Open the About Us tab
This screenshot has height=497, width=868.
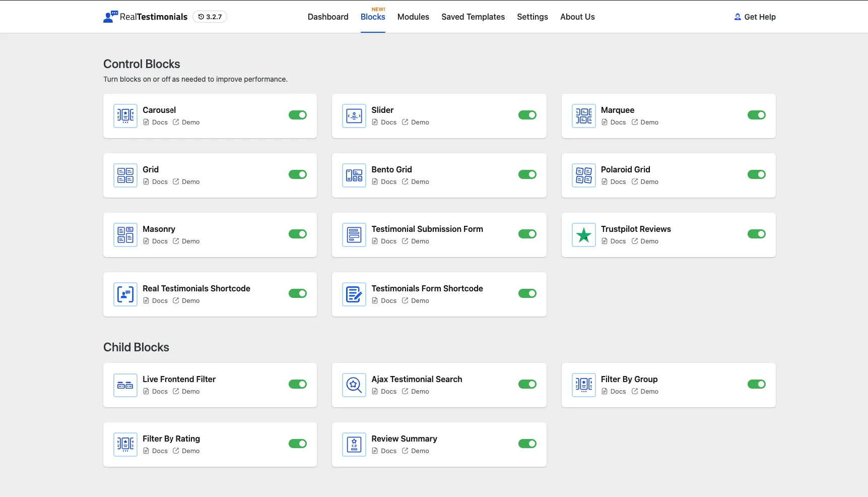tap(577, 17)
